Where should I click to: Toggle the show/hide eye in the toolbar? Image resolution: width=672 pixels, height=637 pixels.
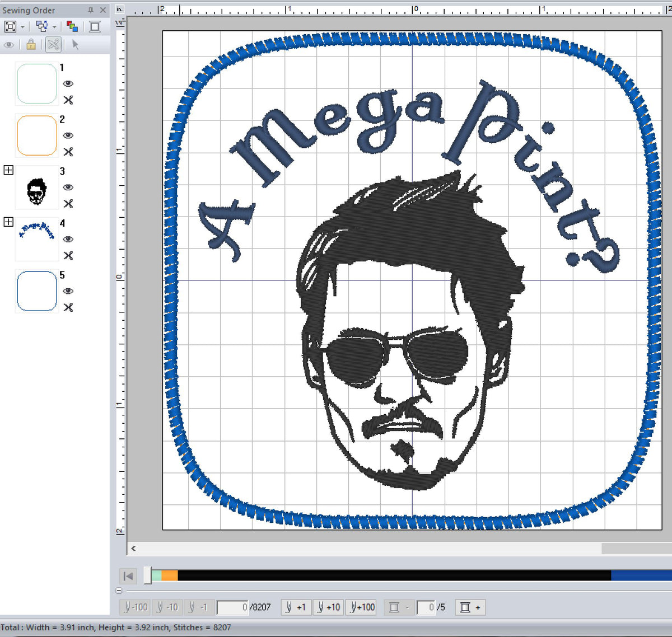click(x=9, y=45)
